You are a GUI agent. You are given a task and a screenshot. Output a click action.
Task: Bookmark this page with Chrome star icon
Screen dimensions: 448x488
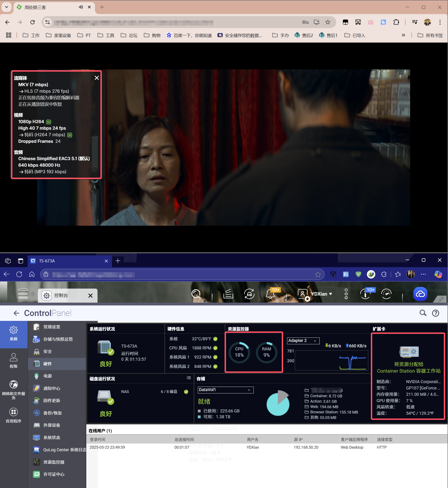[x=328, y=22]
